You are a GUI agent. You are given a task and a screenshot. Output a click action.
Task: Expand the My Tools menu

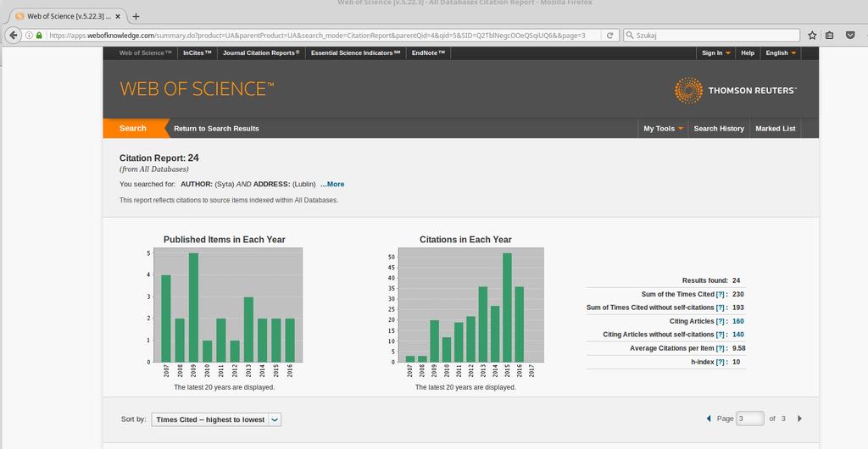click(x=663, y=128)
